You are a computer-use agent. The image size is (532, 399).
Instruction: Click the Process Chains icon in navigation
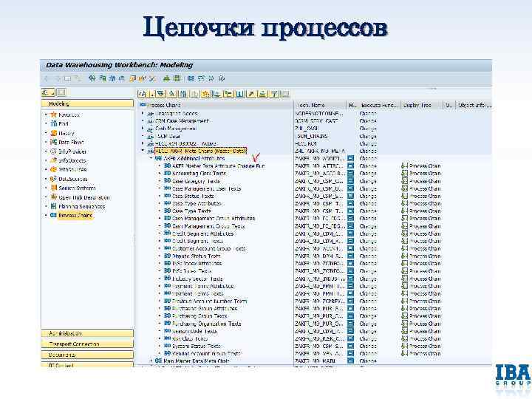pos(53,215)
